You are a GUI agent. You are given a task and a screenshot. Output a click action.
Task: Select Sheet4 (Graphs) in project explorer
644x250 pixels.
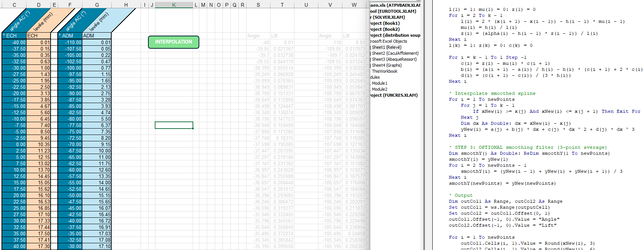(387, 65)
